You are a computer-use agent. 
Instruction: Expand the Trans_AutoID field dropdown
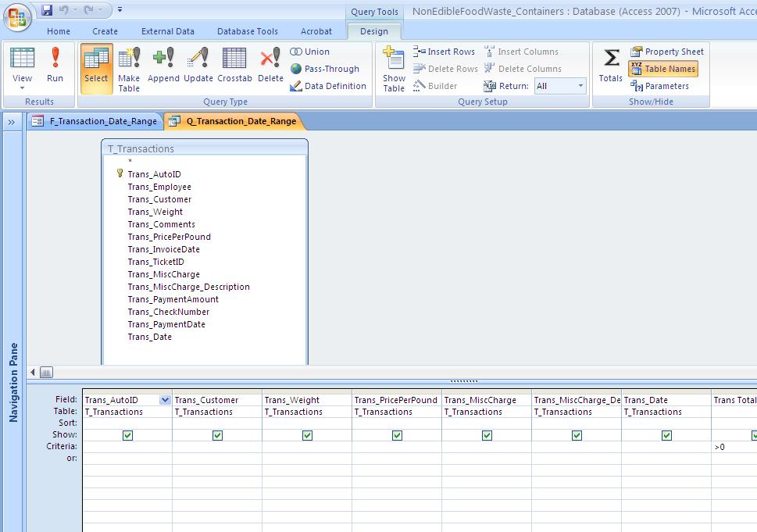pyautogui.click(x=165, y=400)
